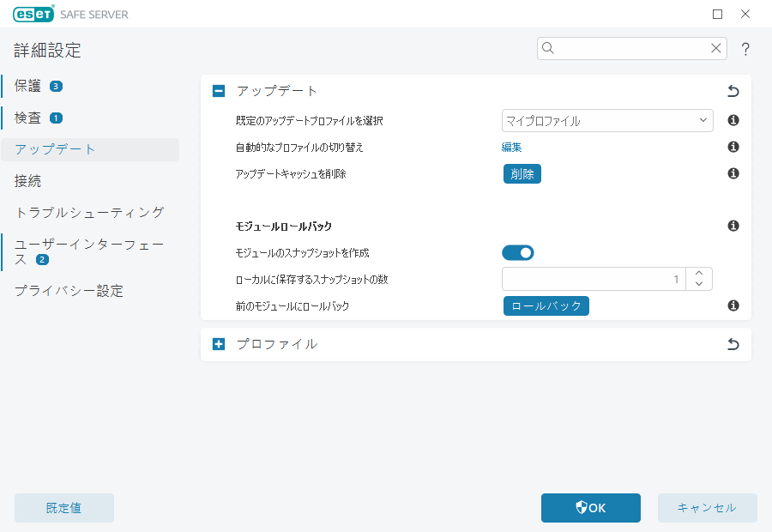Toggle the snapshot creation switch off

(518, 252)
